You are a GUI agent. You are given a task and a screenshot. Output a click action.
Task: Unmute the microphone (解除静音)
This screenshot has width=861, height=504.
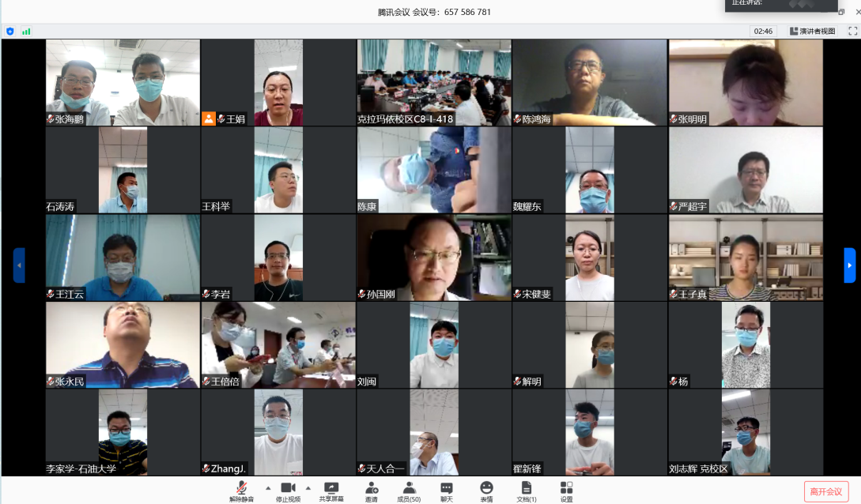241,490
